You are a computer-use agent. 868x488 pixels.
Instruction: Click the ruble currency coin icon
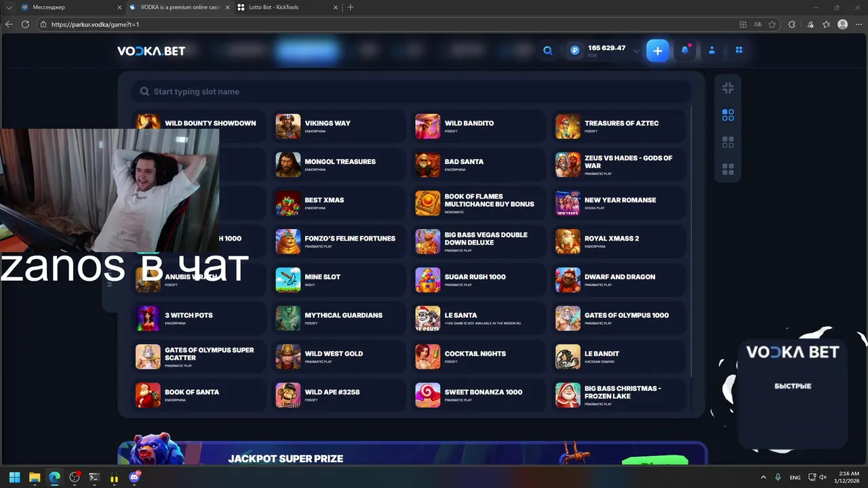pyautogui.click(x=575, y=50)
